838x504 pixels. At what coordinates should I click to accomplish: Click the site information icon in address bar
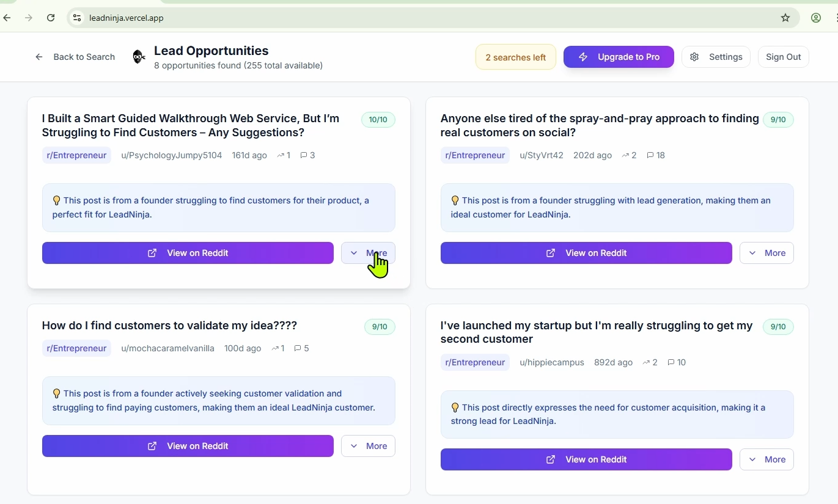tap(77, 18)
